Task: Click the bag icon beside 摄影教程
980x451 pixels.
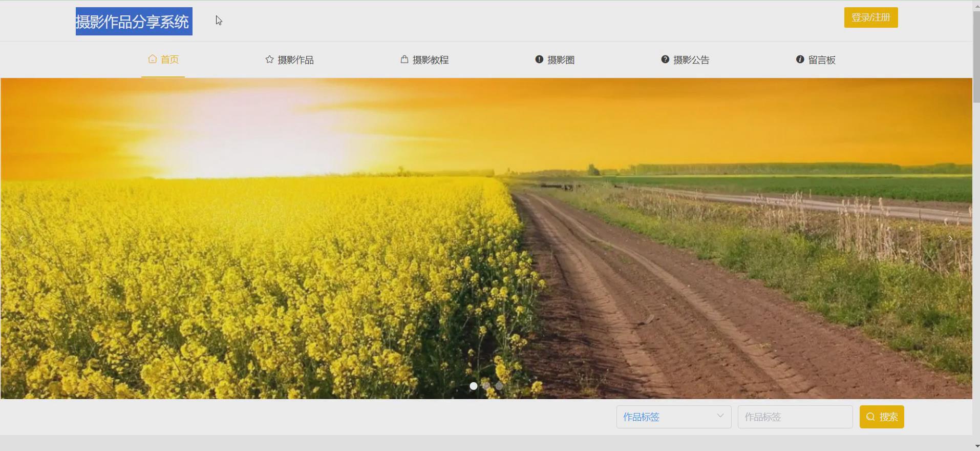Action: click(x=404, y=59)
